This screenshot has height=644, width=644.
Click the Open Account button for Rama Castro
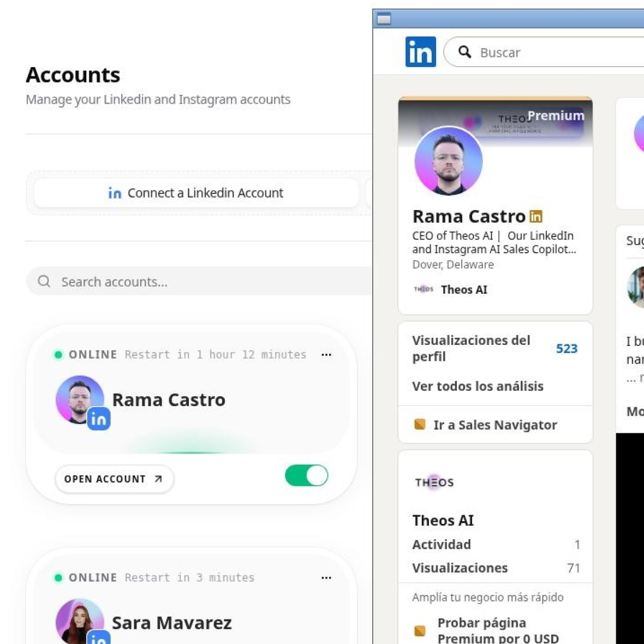pyautogui.click(x=114, y=479)
